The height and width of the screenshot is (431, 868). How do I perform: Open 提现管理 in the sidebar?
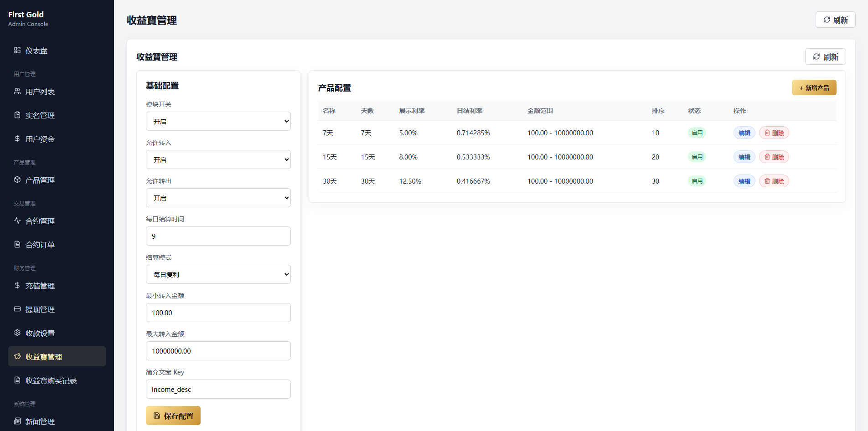tap(57, 309)
